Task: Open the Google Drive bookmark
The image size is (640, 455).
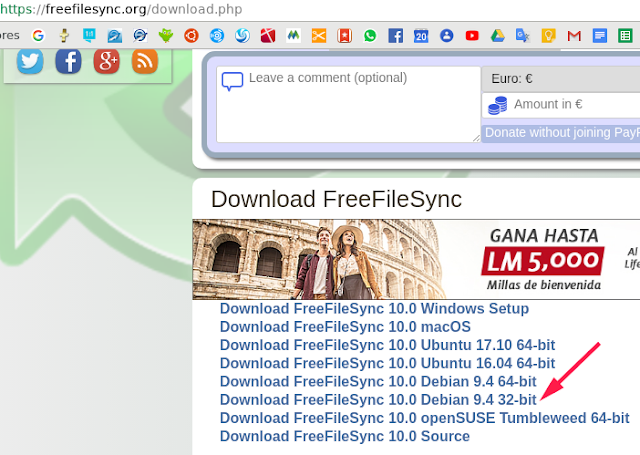Action: click(498, 36)
